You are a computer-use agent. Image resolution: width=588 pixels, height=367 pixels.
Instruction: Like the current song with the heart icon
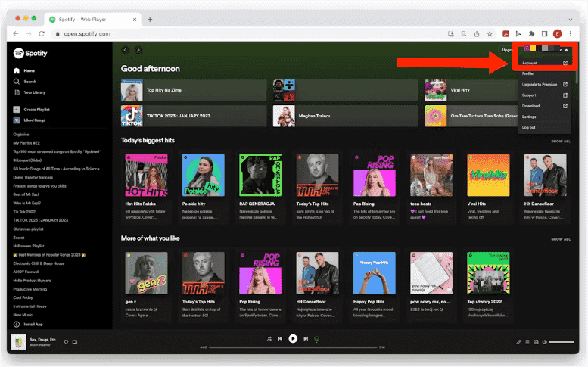click(66, 342)
